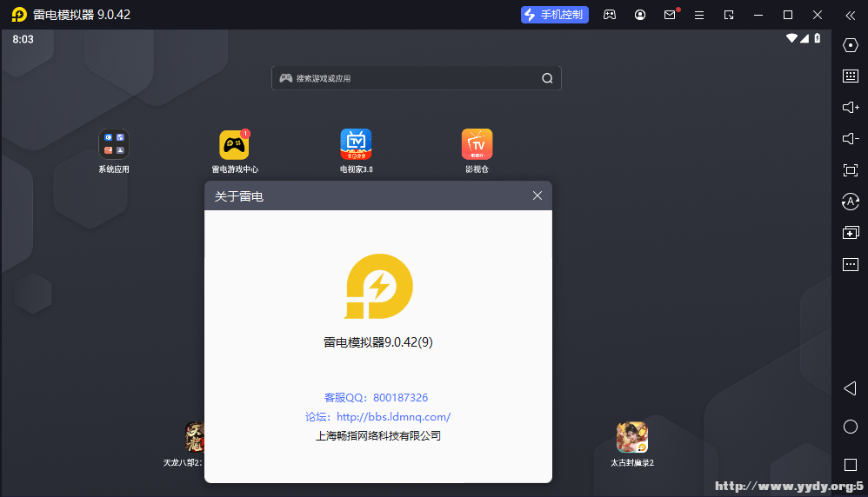Click the Android home circle button
Image resolution: width=868 pixels, height=497 pixels.
coord(851,427)
